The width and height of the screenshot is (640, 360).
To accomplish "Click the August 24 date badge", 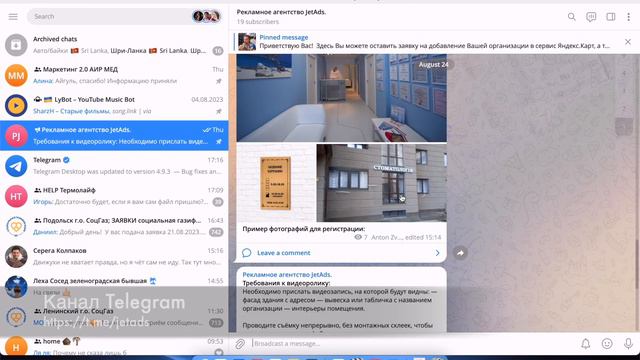I will [433, 64].
